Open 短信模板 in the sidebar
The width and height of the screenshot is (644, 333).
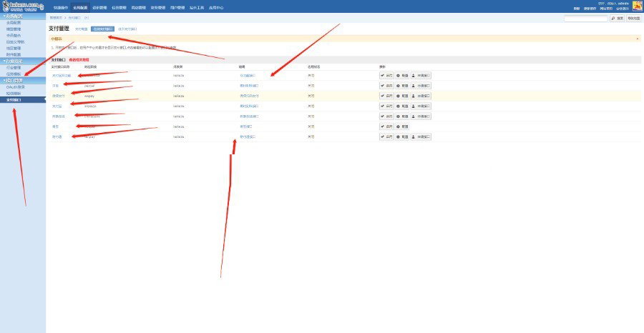point(14,93)
